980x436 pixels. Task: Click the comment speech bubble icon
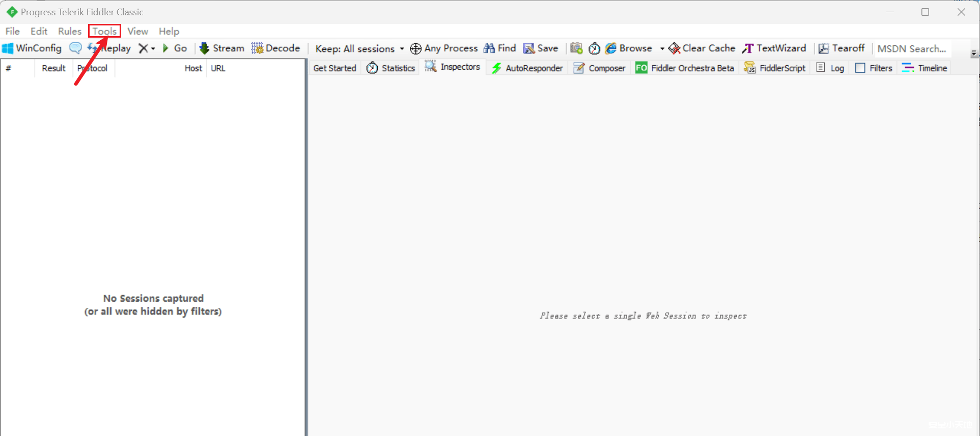click(75, 48)
